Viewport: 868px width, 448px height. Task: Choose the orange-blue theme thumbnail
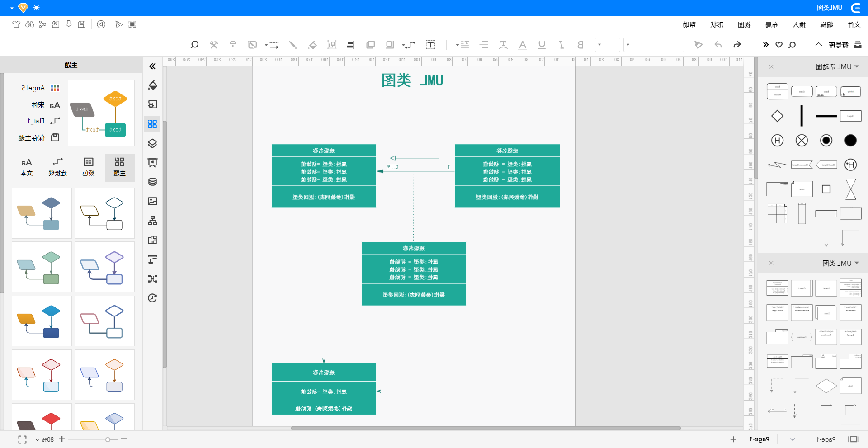point(42,321)
